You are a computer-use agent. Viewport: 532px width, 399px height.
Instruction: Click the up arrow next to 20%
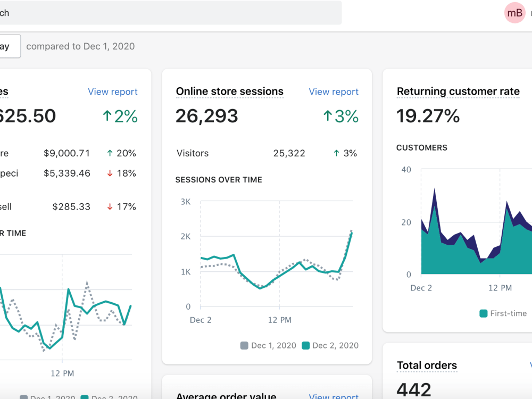tap(110, 153)
